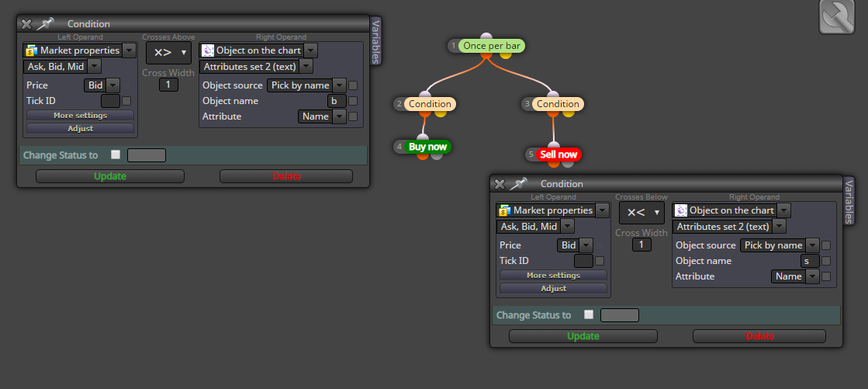The height and width of the screenshot is (389, 868).
Task: Click Adjust button in lower panel
Action: point(554,289)
